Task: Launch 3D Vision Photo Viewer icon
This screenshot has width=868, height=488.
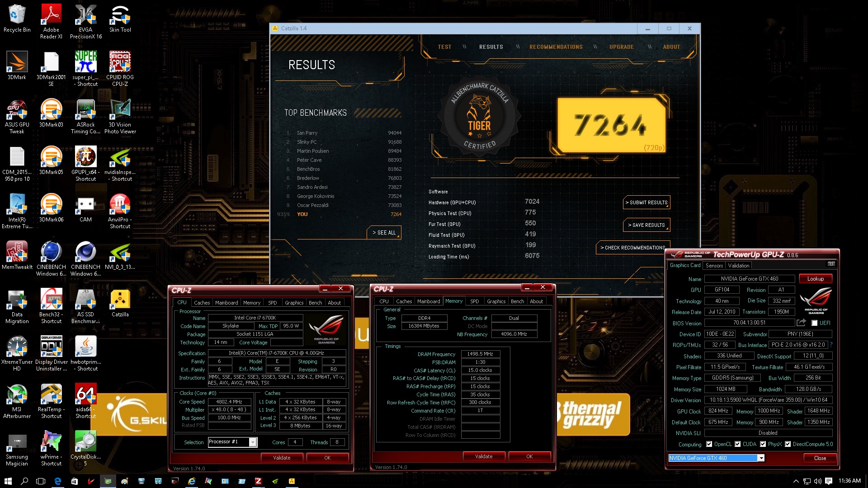Action: point(120,117)
